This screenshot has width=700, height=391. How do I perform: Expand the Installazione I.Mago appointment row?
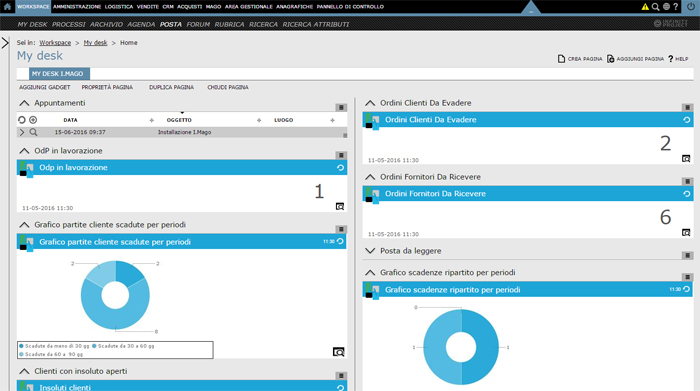[x=22, y=132]
